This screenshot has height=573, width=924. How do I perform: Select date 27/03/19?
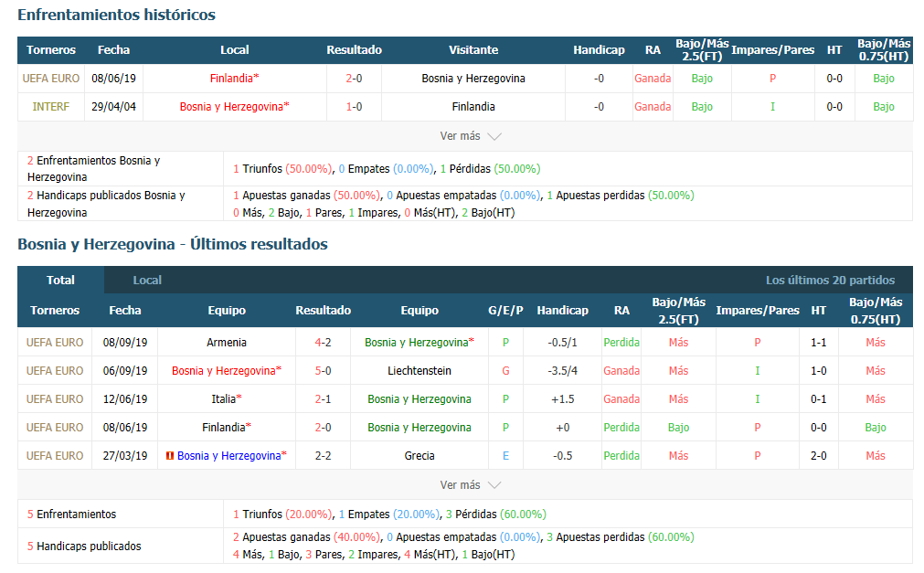125,456
